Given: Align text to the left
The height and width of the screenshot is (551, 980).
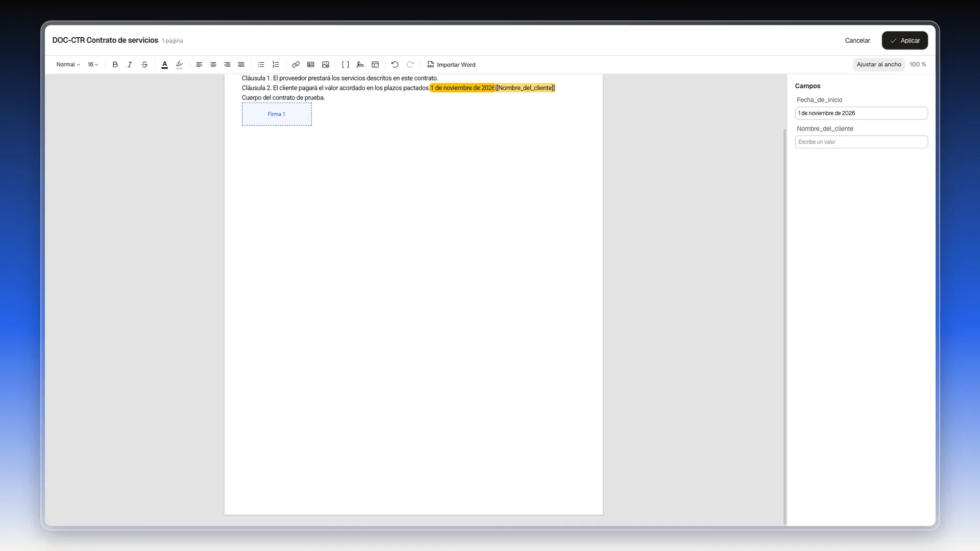Looking at the screenshot, I should [199, 65].
